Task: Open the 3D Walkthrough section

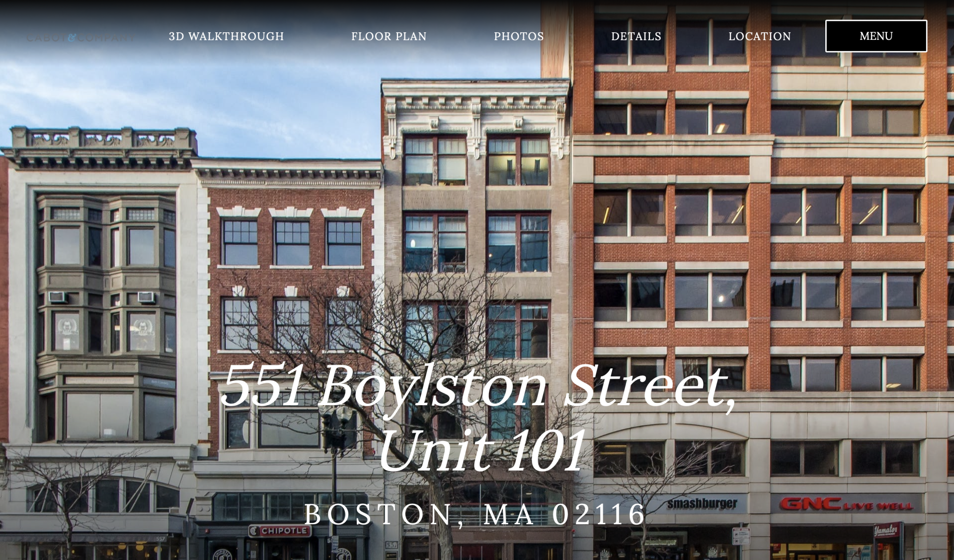Action: pyautogui.click(x=226, y=36)
